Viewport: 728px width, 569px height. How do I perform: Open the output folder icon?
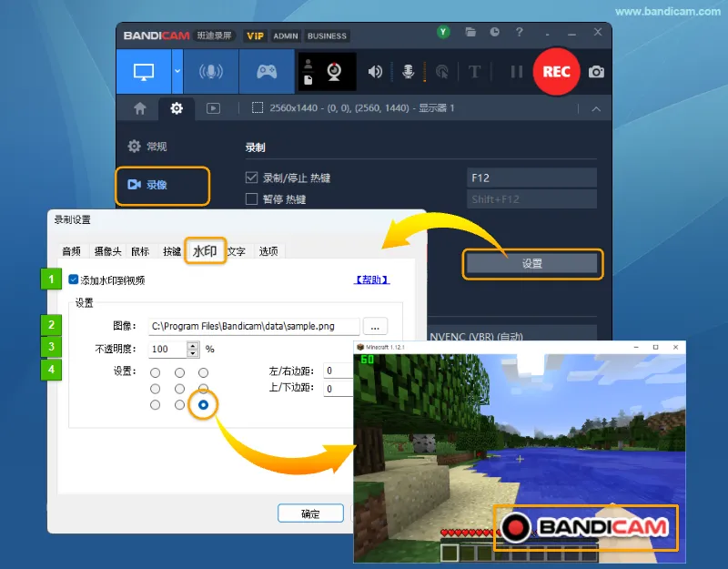tap(470, 32)
